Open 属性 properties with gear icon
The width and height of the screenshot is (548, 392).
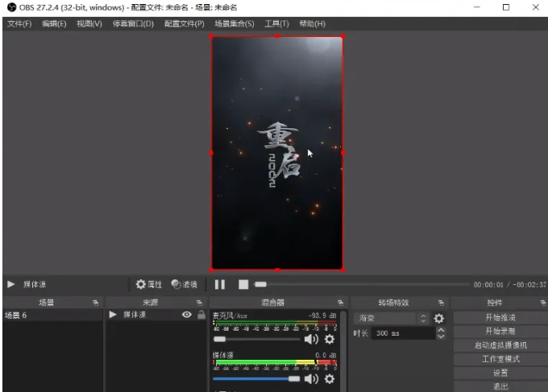tap(149, 284)
